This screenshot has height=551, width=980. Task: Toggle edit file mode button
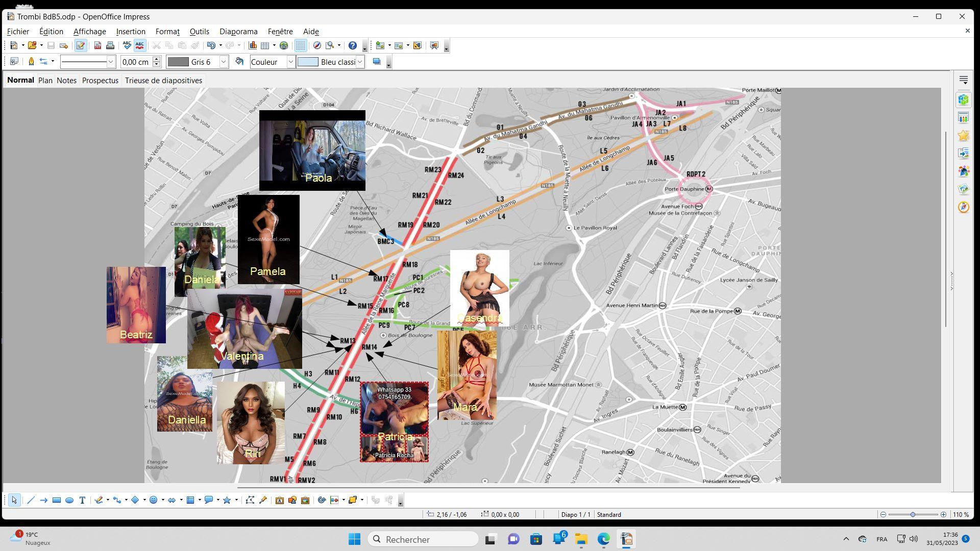pyautogui.click(x=80, y=46)
